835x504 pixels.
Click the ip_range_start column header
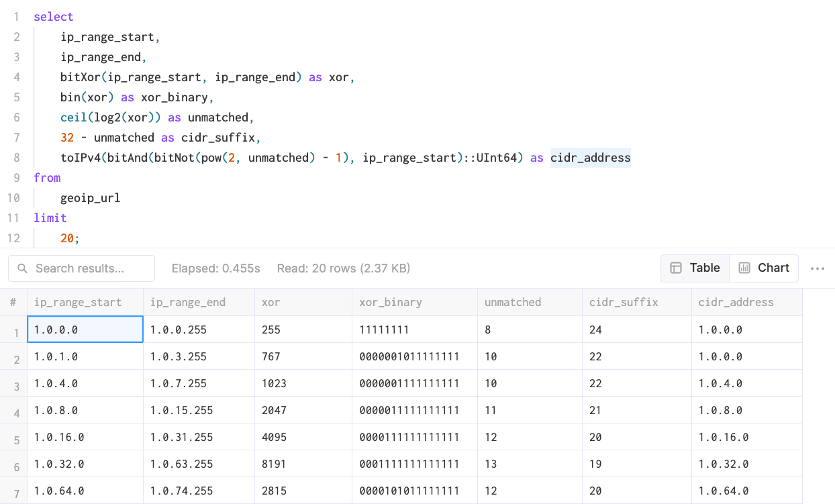(78, 302)
